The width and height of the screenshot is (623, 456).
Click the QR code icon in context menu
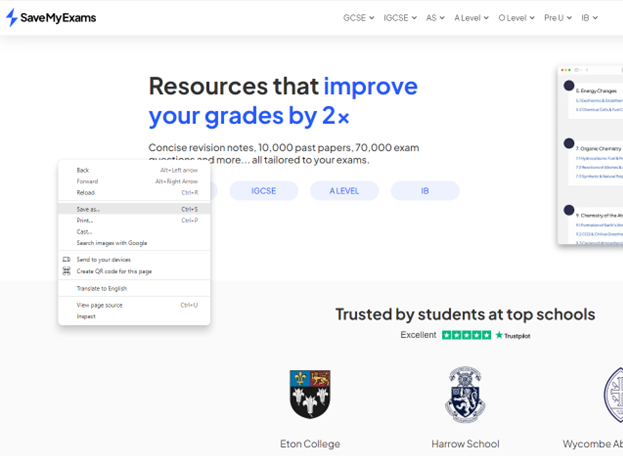point(67,271)
